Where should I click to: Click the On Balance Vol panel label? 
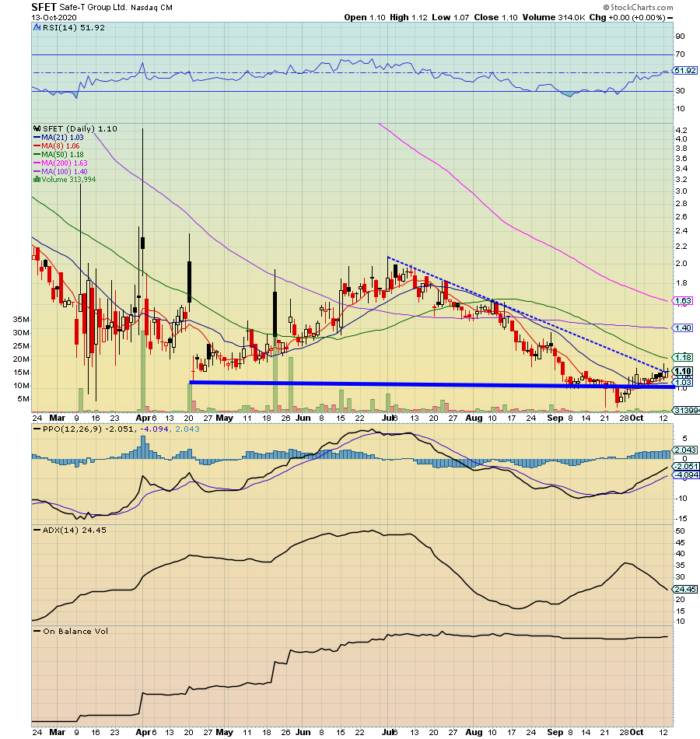[x=75, y=632]
